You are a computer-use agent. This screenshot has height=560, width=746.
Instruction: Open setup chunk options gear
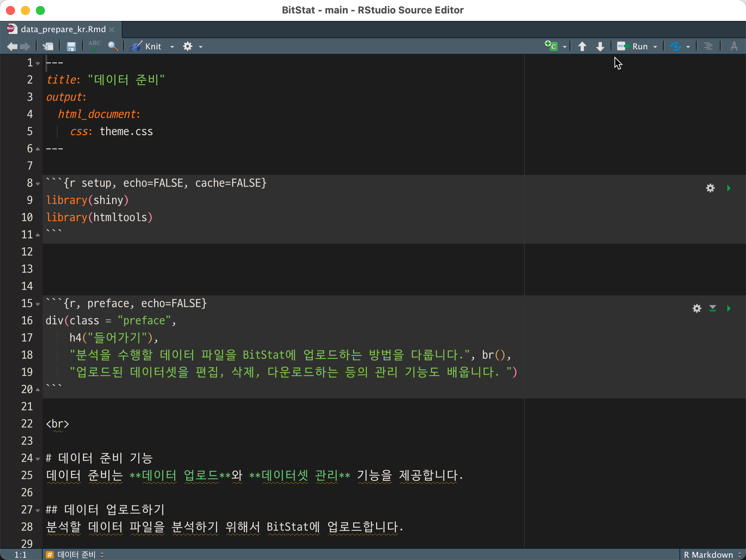pyautogui.click(x=710, y=188)
